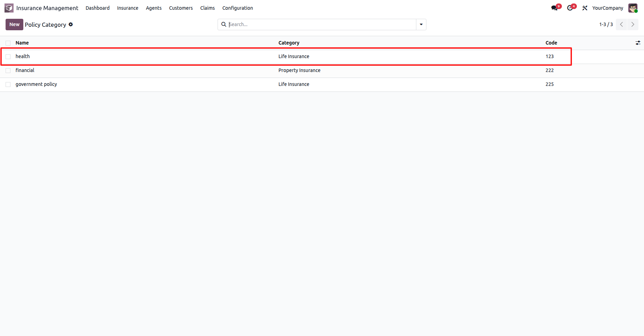Sort by the Code column header
Viewport: 644px width, 336px height.
[x=551, y=43]
